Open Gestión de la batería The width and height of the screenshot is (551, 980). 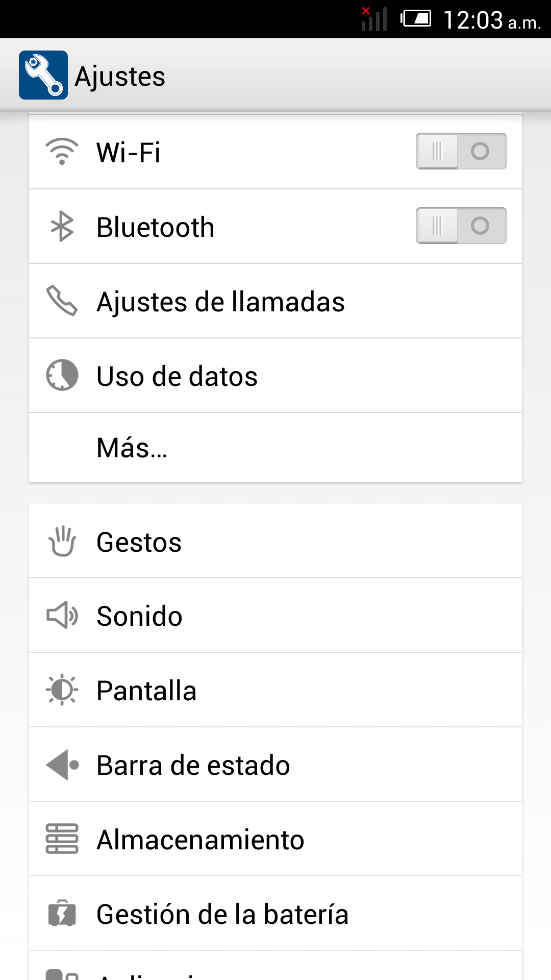(222, 914)
